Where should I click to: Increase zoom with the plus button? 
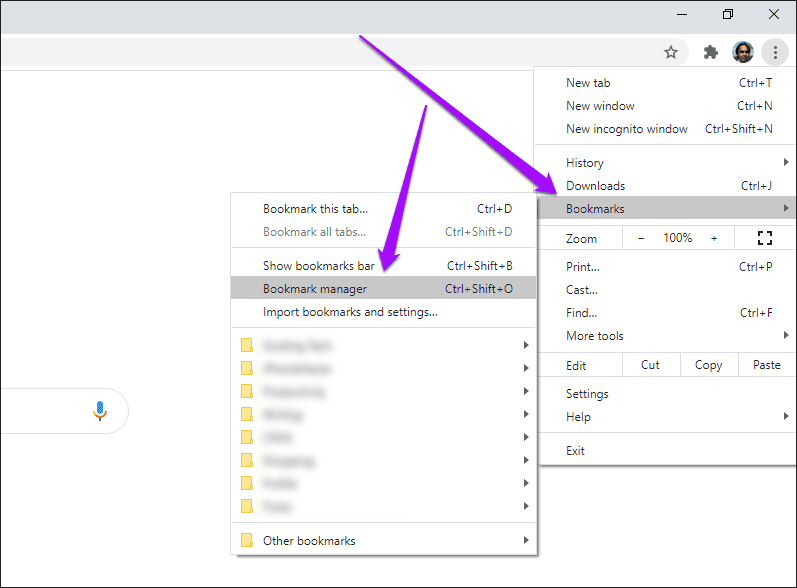(x=714, y=238)
